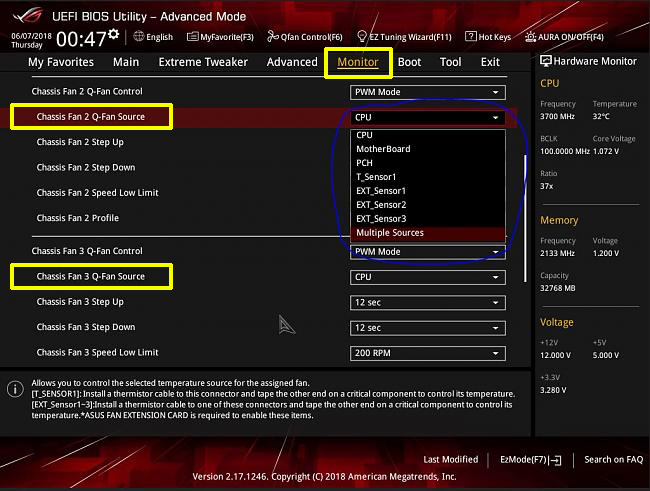Open Chassis Fan 3 Speed Low Limit dropdown

(428, 353)
